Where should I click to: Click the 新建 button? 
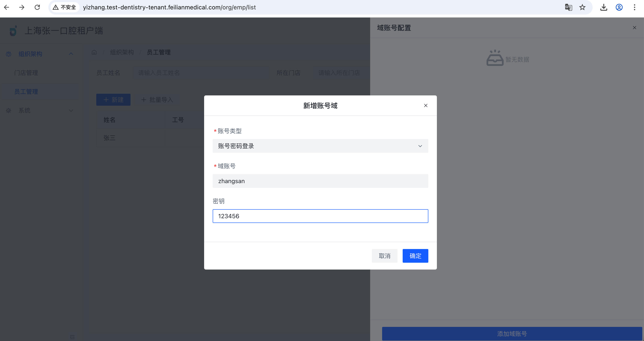[x=113, y=100]
